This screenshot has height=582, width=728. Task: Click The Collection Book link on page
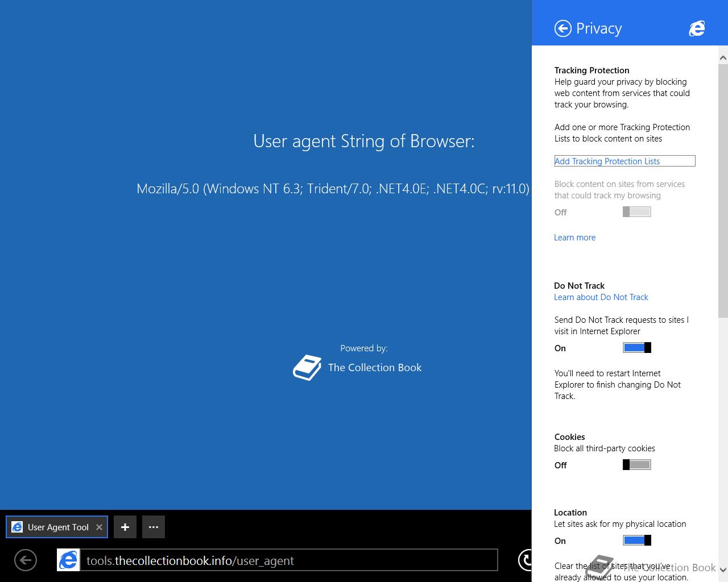pyautogui.click(x=375, y=368)
